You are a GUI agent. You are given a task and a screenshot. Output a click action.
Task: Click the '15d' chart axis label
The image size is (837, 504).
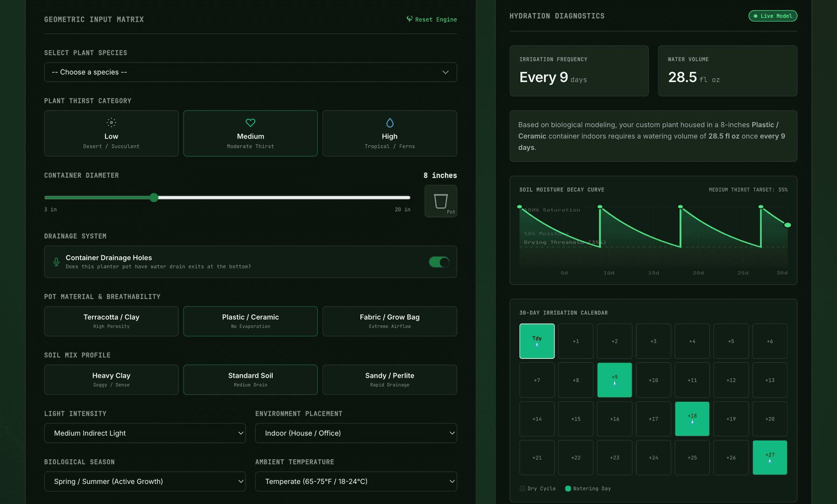coord(654,273)
